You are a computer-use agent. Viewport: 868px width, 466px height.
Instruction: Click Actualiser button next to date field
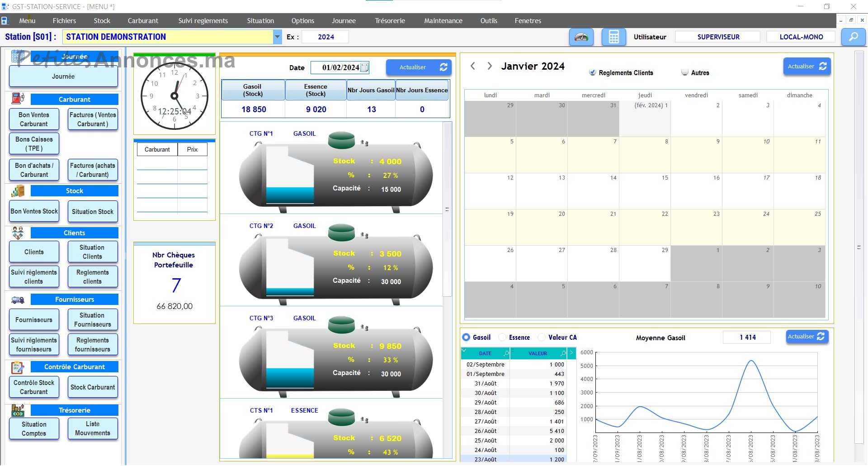point(418,67)
